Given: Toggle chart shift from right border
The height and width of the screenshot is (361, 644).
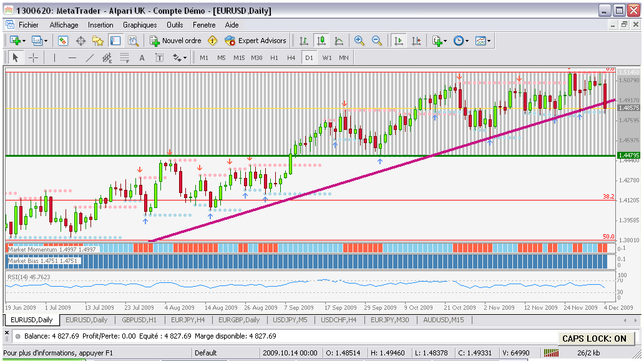Looking at the screenshot, I should (x=416, y=41).
